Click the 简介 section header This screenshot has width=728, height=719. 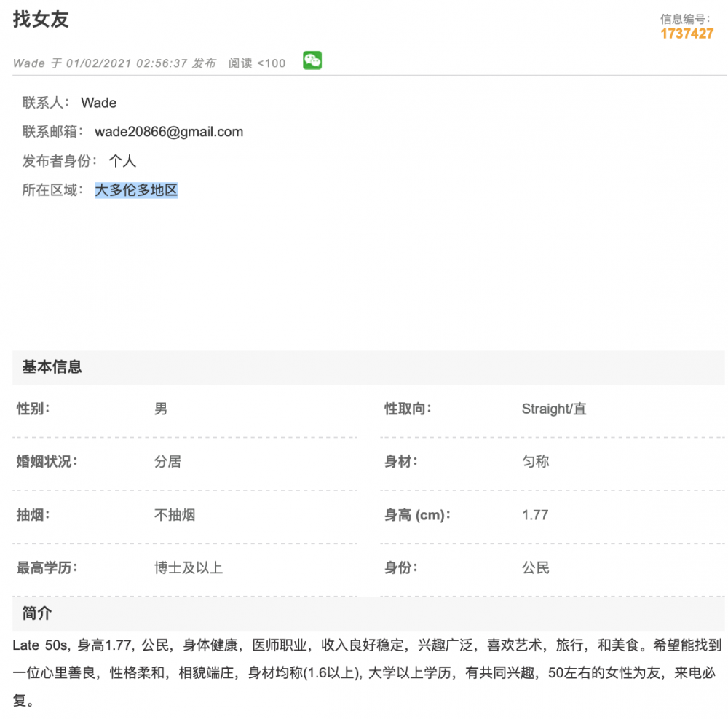point(37,613)
